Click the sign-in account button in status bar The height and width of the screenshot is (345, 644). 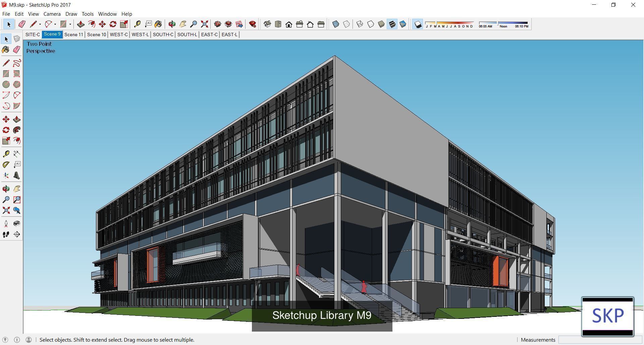[x=29, y=340]
